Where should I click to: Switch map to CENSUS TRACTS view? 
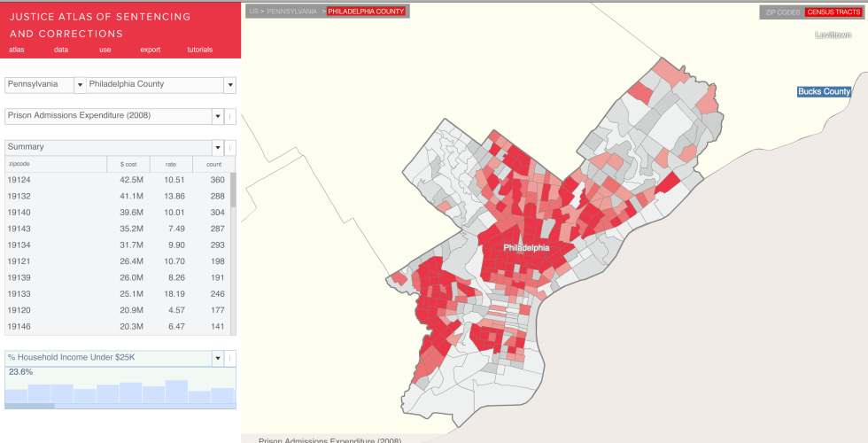pos(833,12)
